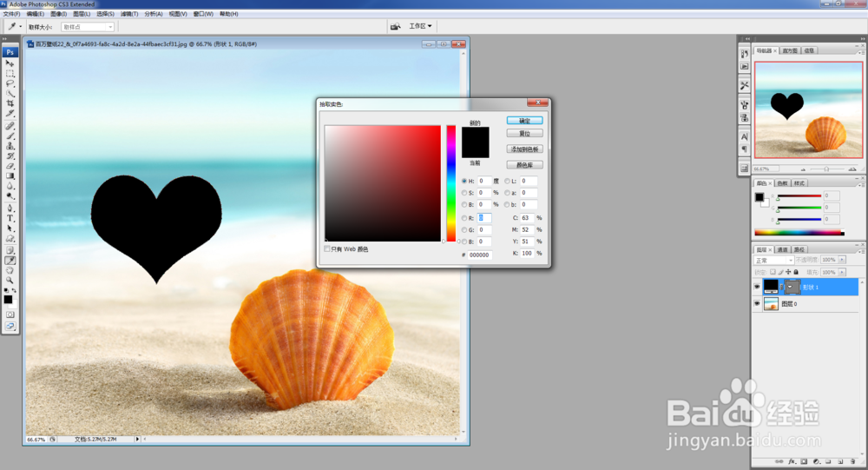Select the Hand tool
The image size is (868, 470).
click(x=10, y=270)
